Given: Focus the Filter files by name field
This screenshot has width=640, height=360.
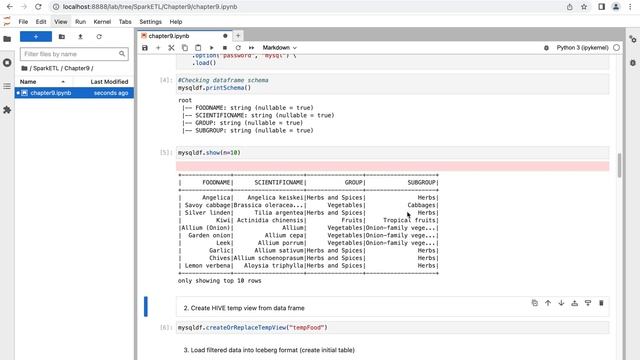Looking at the screenshot, I should pyautogui.click(x=74, y=54).
